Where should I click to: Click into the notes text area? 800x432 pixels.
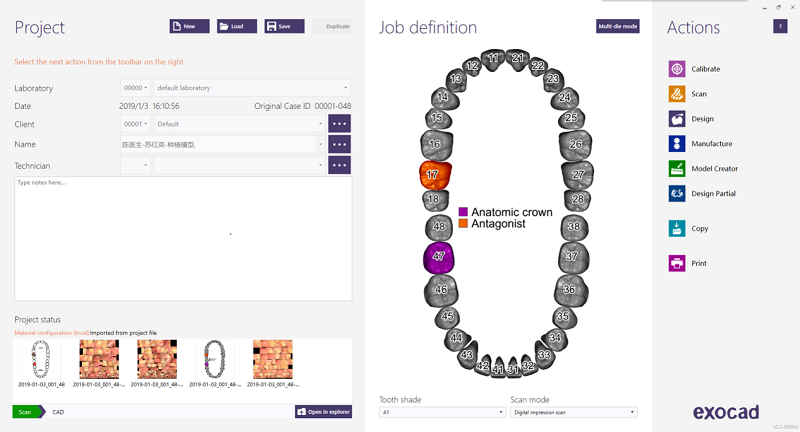pyautogui.click(x=182, y=238)
